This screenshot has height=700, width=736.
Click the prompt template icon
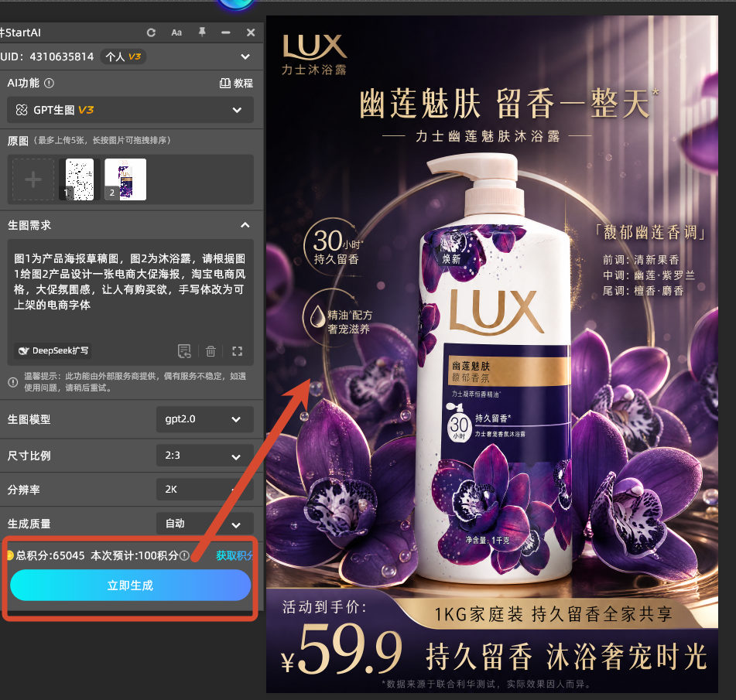(x=184, y=351)
